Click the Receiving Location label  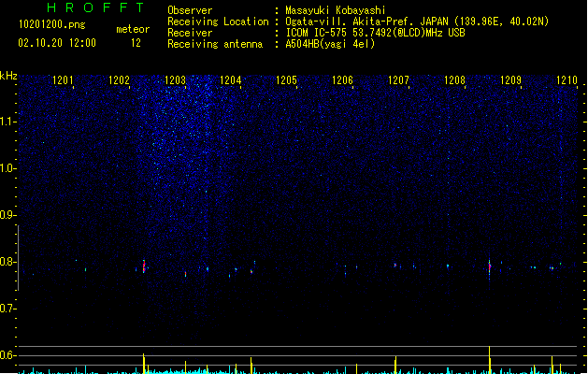point(218,22)
